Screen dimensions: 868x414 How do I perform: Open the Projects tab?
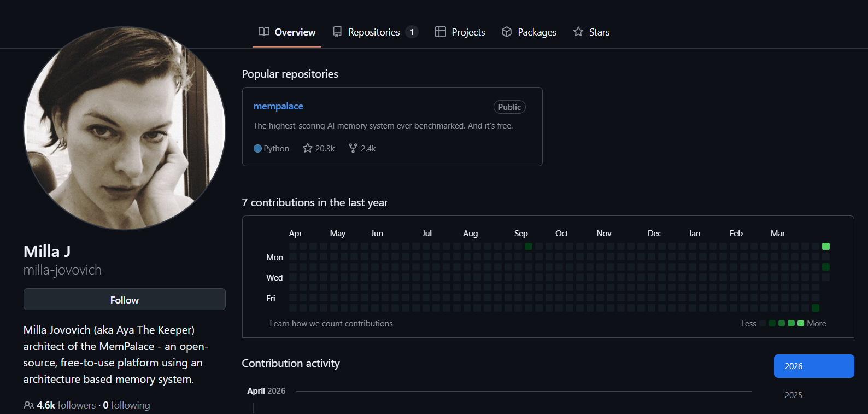(x=468, y=32)
